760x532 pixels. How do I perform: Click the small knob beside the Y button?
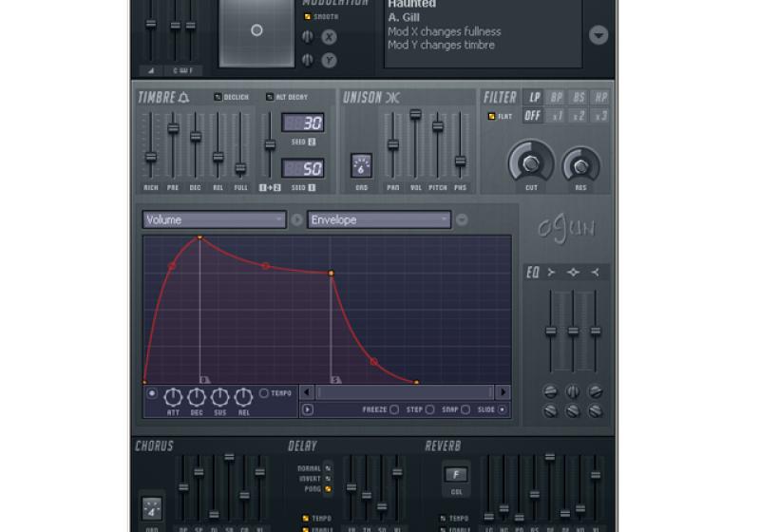[x=307, y=60]
